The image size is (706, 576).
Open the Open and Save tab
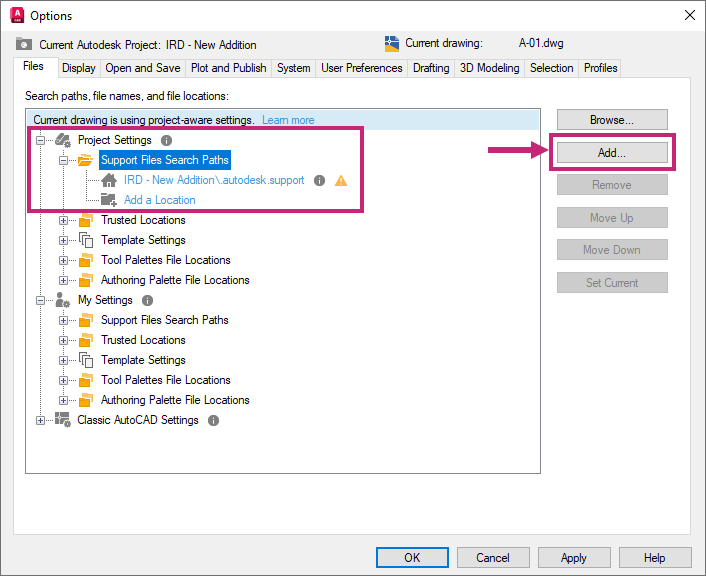pyautogui.click(x=143, y=68)
